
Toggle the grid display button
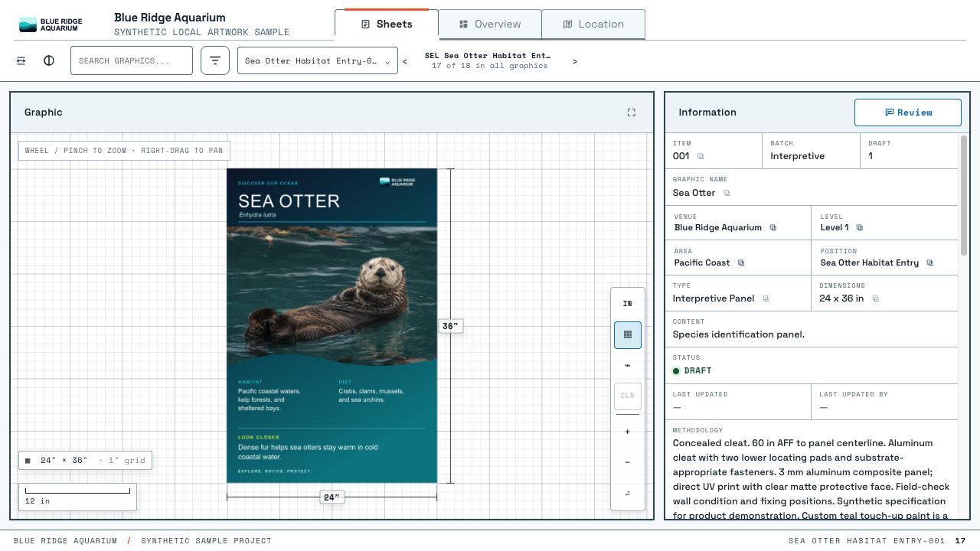628,334
